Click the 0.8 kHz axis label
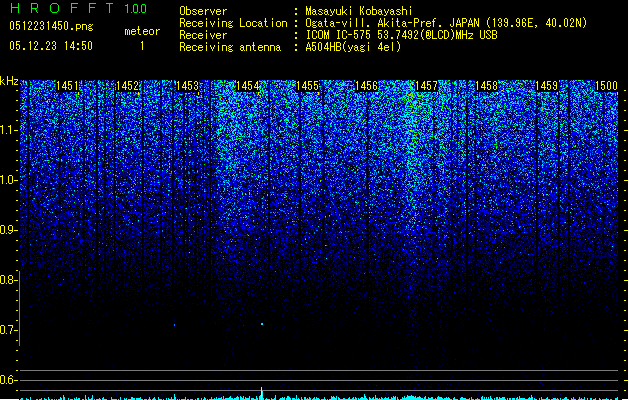Viewport: 629px width, 400px height. 9,280
